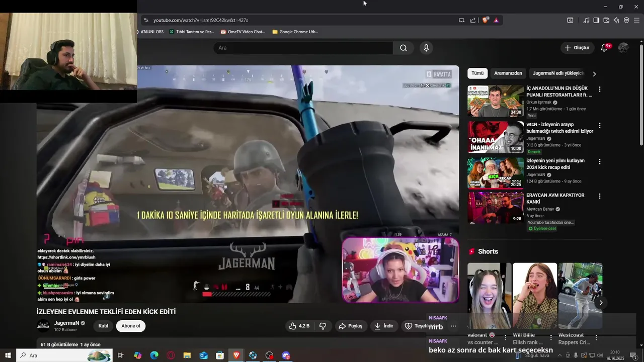This screenshot has width=644, height=362.
Task: Show hidden system tray icons
Action: pos(558,355)
